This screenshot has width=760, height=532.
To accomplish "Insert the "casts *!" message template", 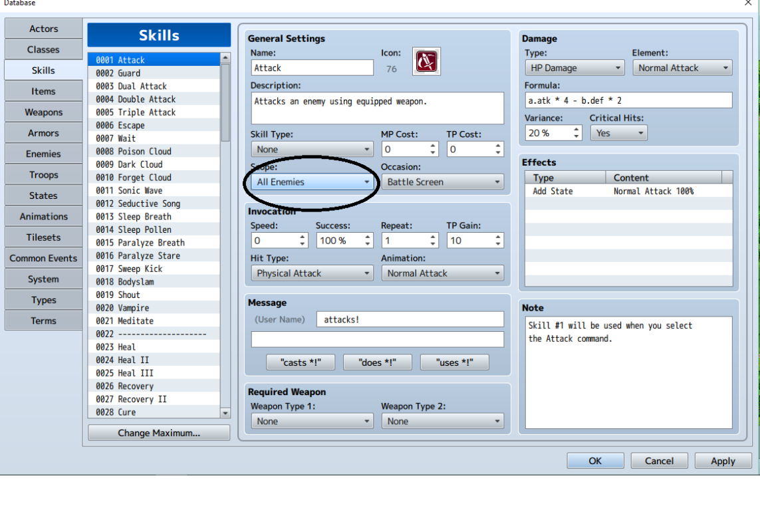I will click(x=301, y=362).
